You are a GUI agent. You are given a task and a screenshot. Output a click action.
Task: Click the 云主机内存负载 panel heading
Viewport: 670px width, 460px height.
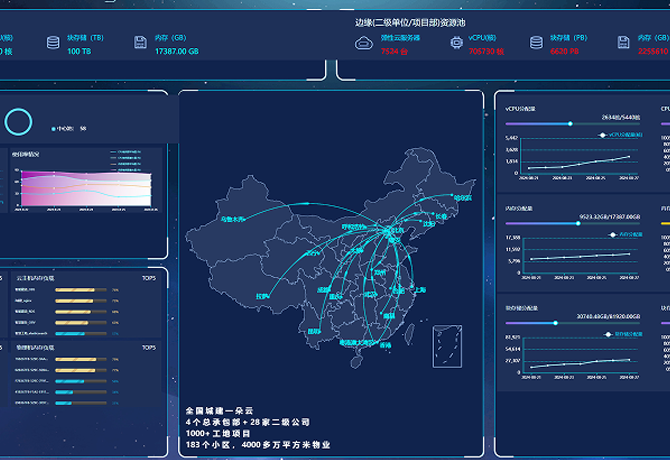pos(35,277)
